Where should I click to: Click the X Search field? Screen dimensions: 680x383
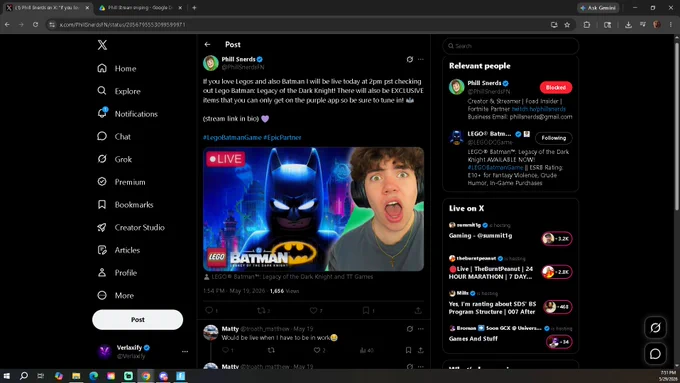tap(510, 46)
